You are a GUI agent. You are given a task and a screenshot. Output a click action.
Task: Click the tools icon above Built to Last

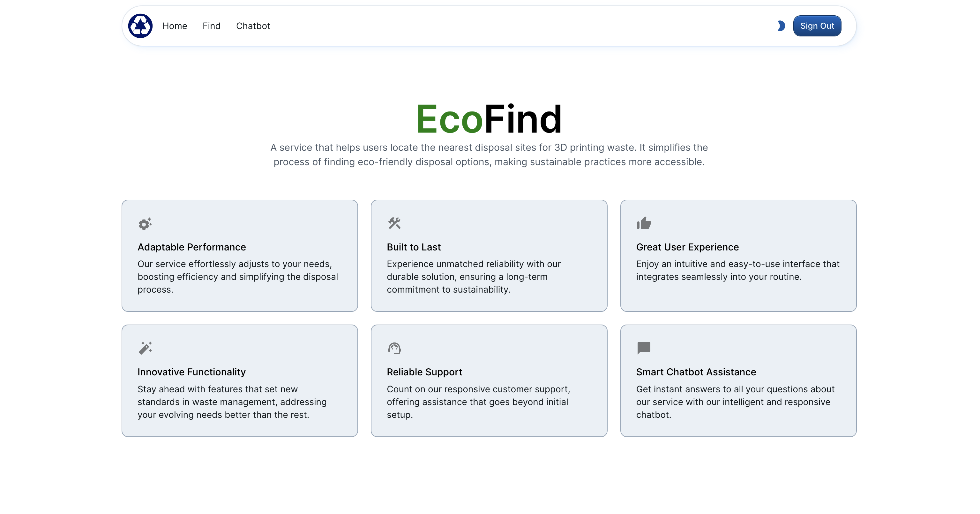pos(394,223)
